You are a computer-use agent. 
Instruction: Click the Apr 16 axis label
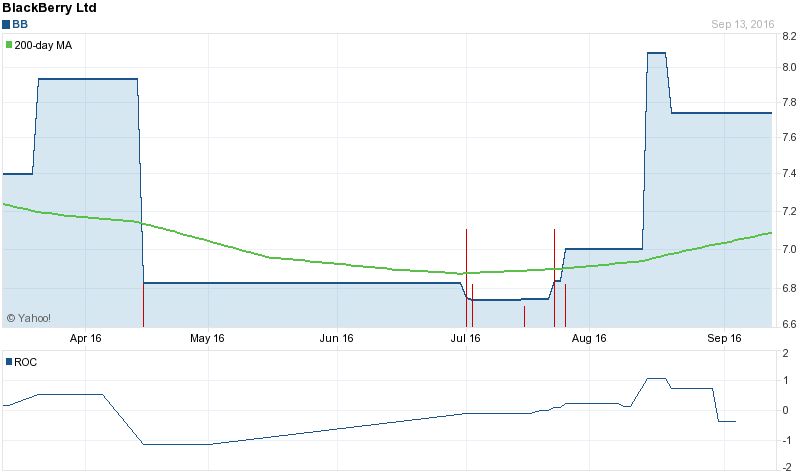[86, 338]
